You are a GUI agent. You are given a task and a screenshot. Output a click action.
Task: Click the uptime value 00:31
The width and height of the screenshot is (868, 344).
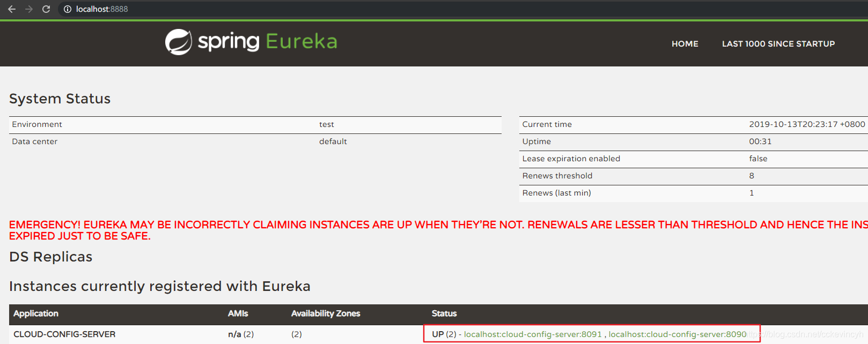tap(760, 141)
